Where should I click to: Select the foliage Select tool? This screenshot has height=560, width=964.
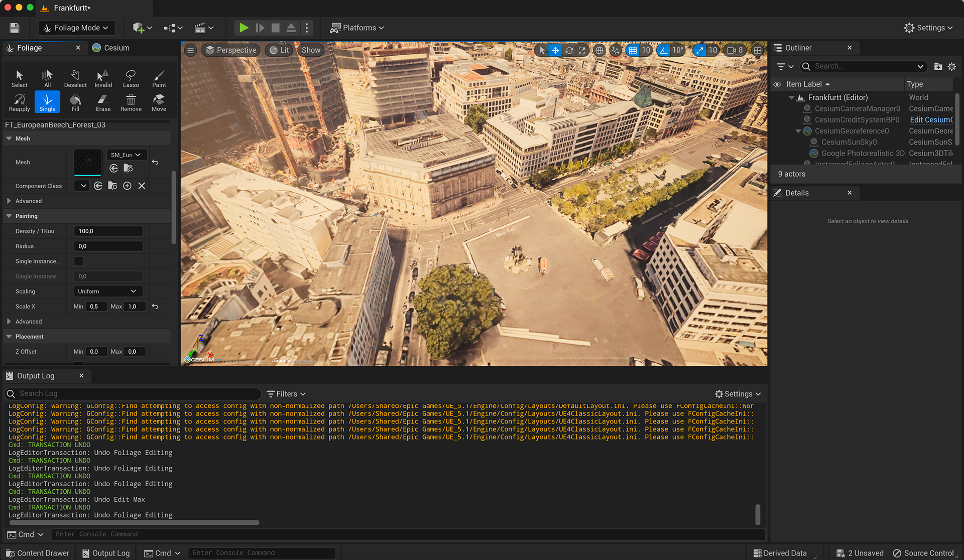tap(19, 79)
